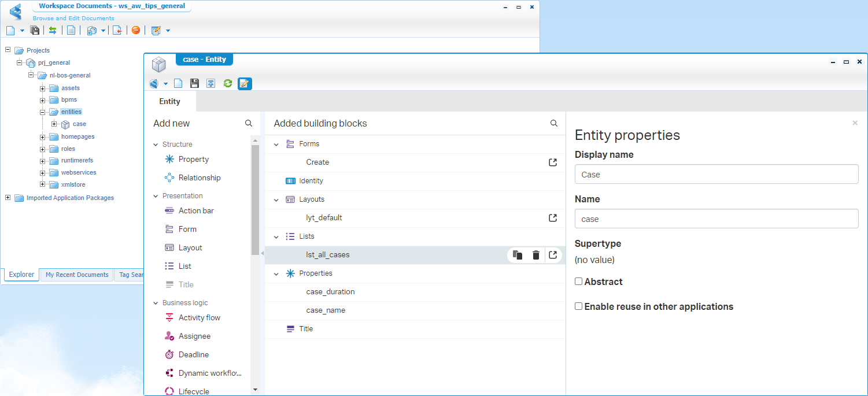Click the Display name input field

tap(716, 175)
